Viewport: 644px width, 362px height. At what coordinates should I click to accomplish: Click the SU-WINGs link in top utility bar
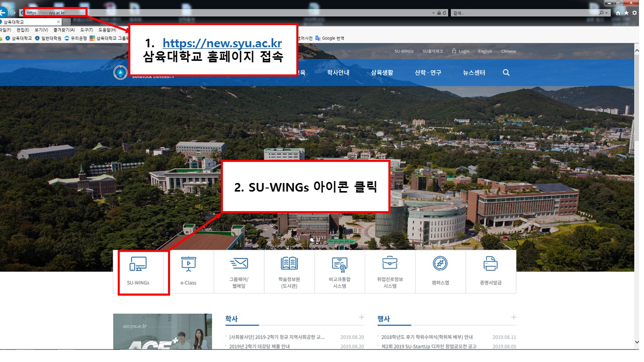(405, 51)
